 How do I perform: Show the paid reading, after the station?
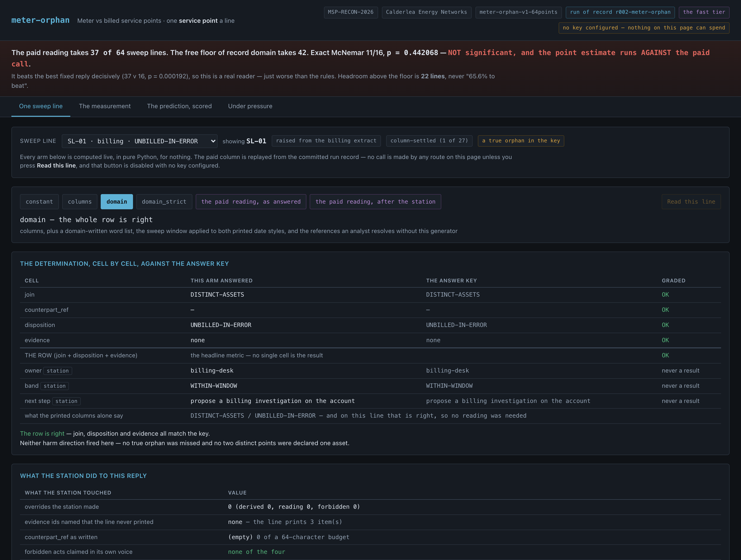pos(375,201)
